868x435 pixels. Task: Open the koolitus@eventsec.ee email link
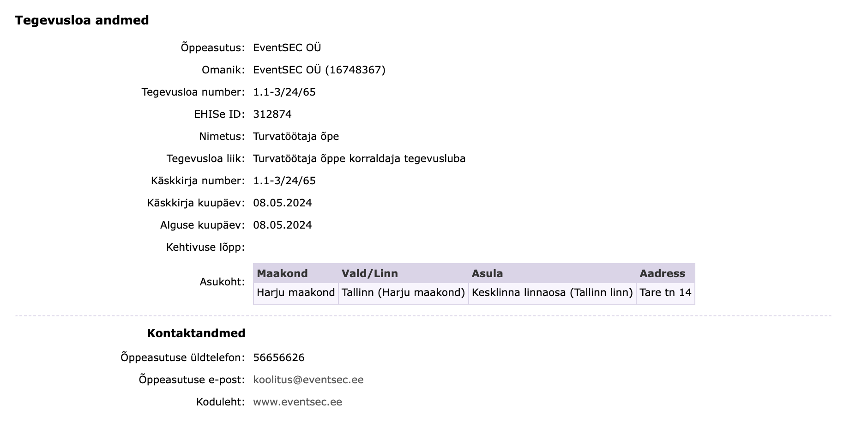coord(308,380)
